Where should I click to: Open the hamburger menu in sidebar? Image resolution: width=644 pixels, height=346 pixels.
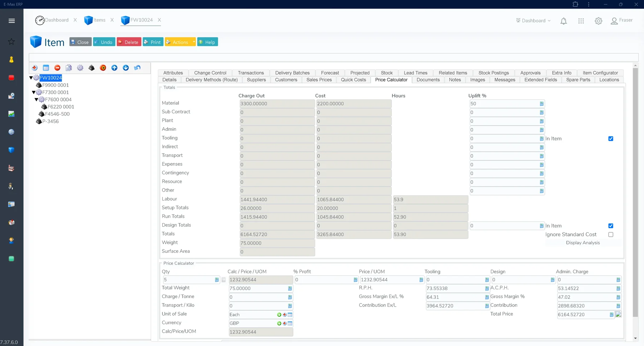tap(11, 21)
